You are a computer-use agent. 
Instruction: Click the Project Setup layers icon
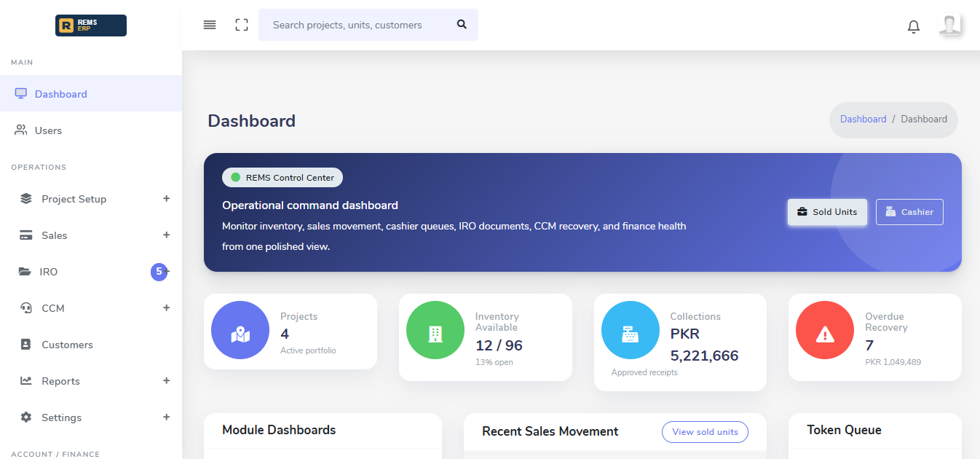coord(26,199)
